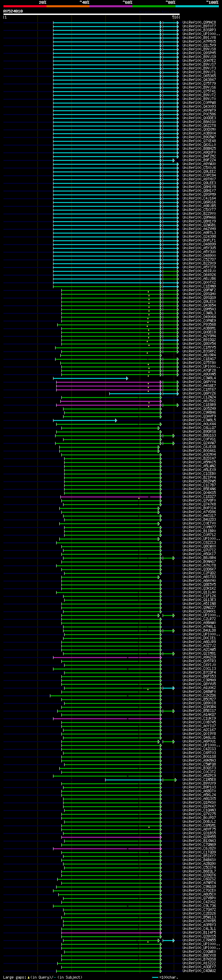
Task: Click the white query sequence bar
Action: 92,15
